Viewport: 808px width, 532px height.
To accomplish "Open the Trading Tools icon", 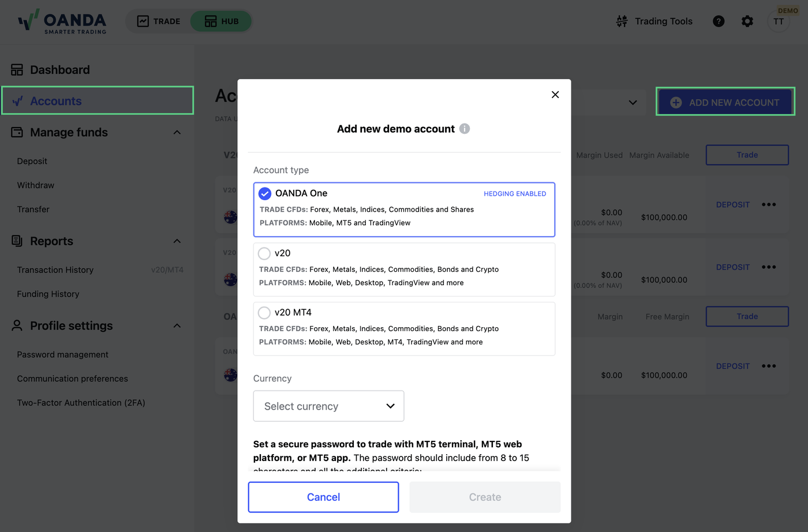I will click(622, 21).
